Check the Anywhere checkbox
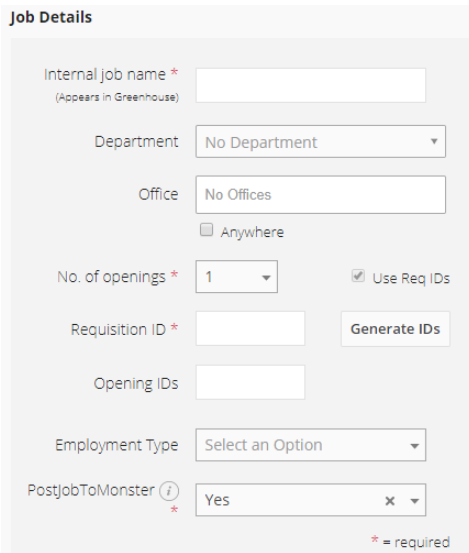Screen dimensions: 469x553 click(x=206, y=230)
